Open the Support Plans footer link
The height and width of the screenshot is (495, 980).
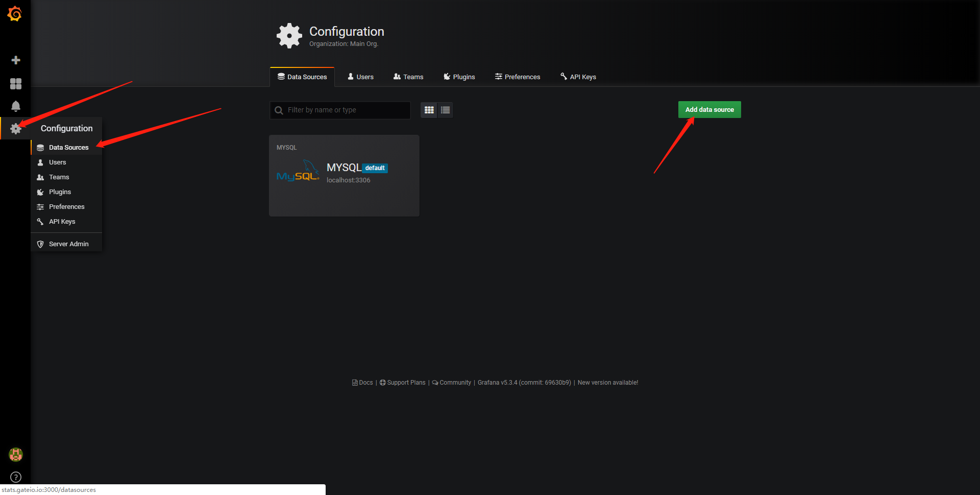tap(403, 383)
